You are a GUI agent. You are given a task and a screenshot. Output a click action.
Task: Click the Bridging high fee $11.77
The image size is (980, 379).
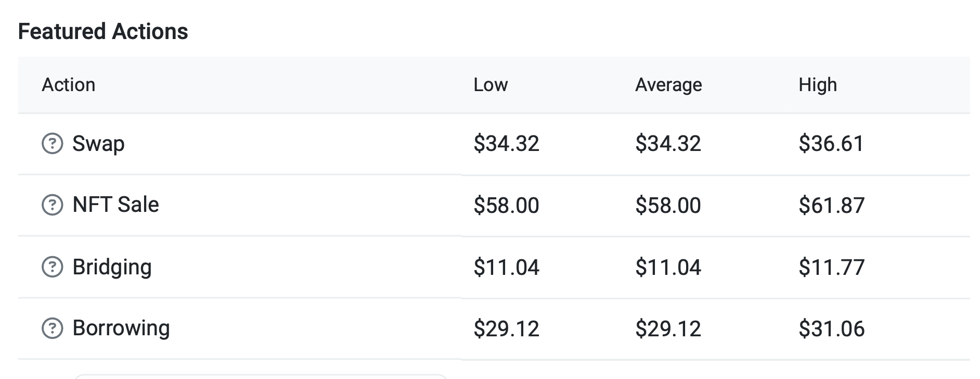tap(831, 268)
